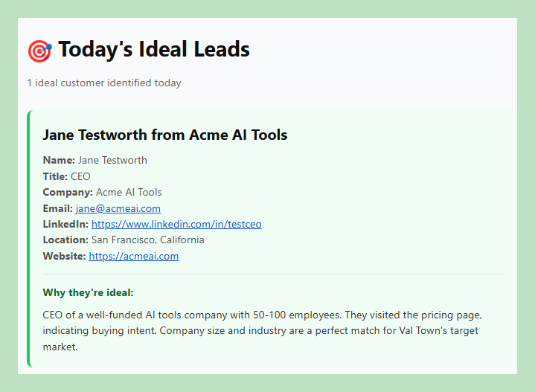The width and height of the screenshot is (535, 392).
Task: Click the green "Why they're ideal:" heading
Action: [x=88, y=292]
